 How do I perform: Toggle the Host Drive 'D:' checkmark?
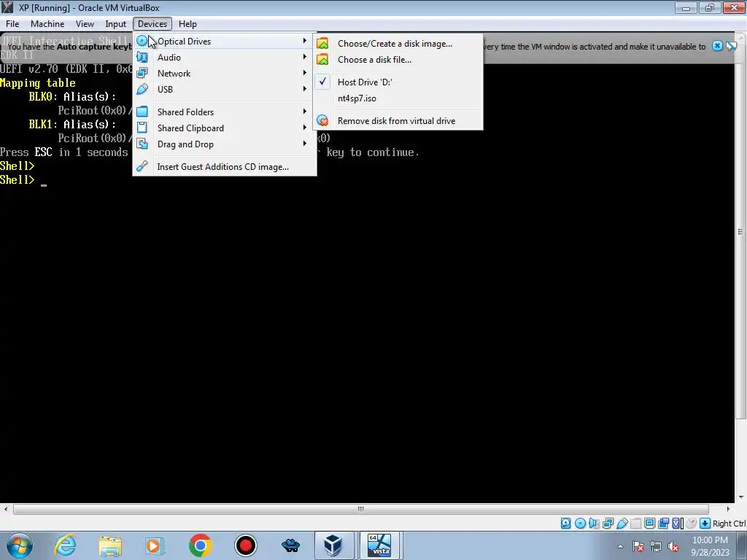pos(322,82)
